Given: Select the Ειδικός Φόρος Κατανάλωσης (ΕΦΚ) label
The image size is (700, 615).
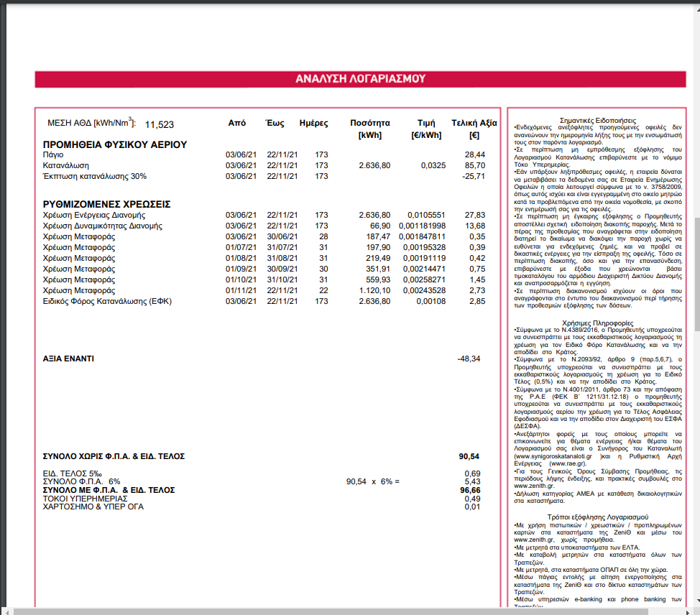Looking at the screenshot, I should [107, 301].
